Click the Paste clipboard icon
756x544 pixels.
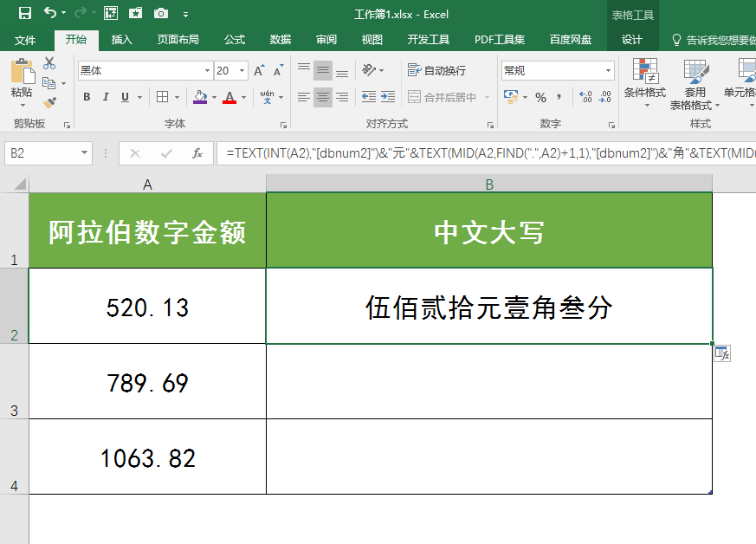pos(23,71)
